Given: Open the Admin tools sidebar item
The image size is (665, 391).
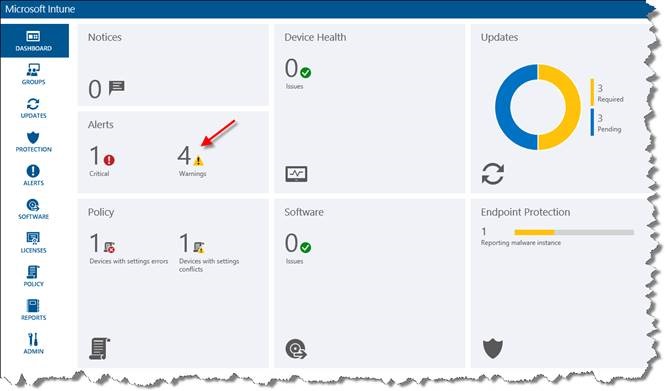Looking at the screenshot, I should pyautogui.click(x=34, y=344).
